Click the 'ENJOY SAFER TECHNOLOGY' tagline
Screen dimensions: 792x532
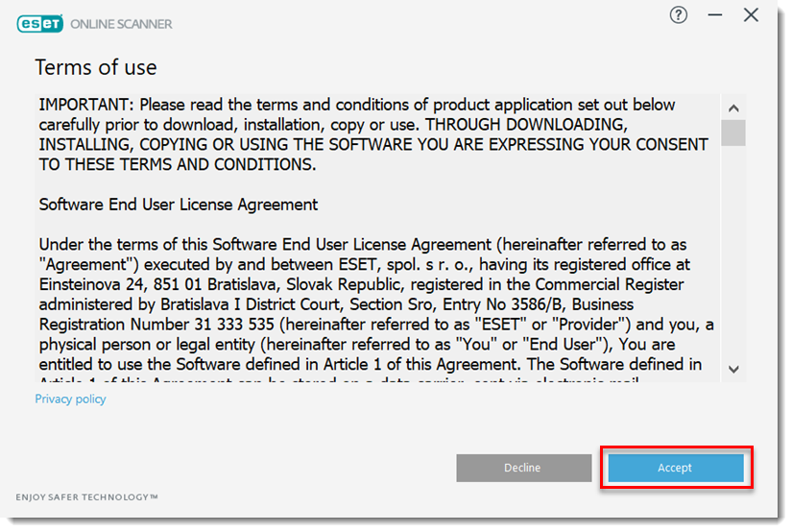coord(86,497)
